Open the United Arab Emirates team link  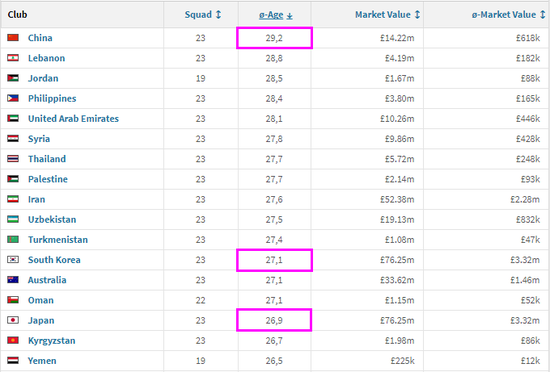73,119
